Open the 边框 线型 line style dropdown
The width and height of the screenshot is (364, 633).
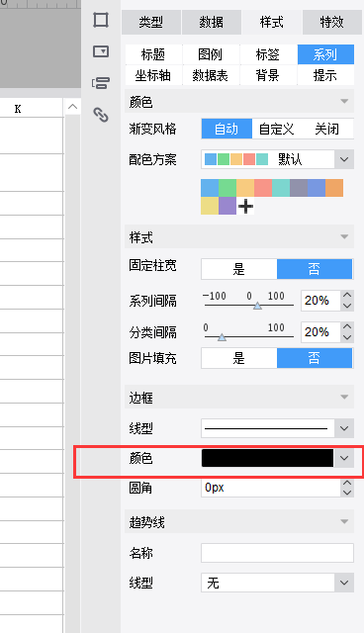click(277, 428)
